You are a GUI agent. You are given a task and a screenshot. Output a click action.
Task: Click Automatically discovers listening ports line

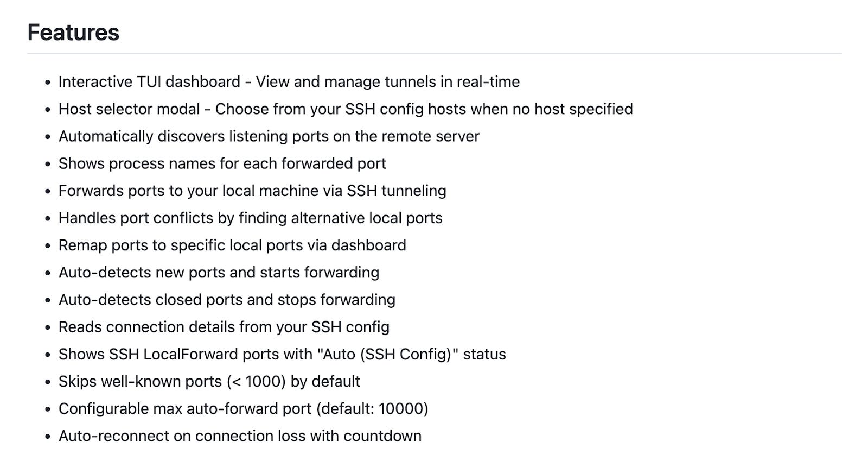(x=269, y=136)
